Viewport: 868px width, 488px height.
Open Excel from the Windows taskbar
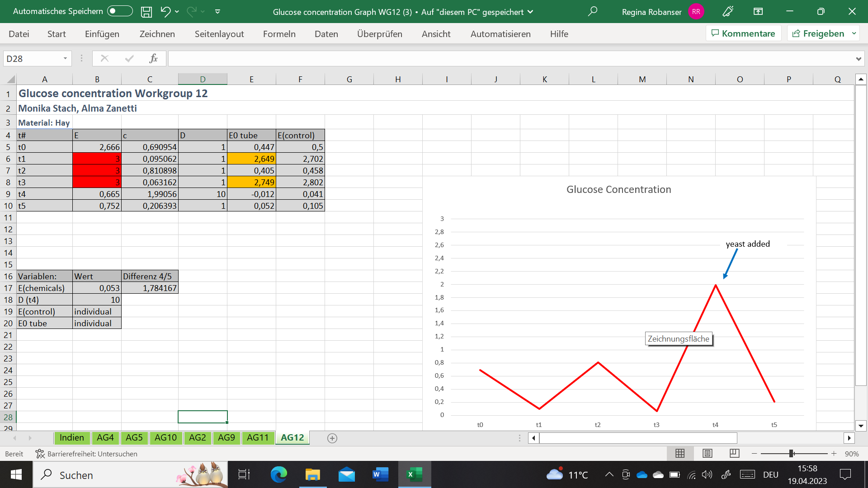pos(414,474)
